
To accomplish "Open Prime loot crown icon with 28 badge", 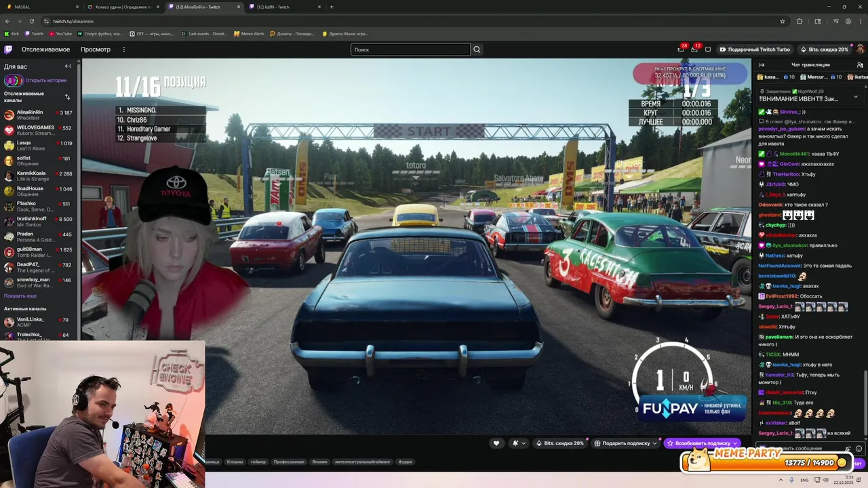I will point(681,49).
